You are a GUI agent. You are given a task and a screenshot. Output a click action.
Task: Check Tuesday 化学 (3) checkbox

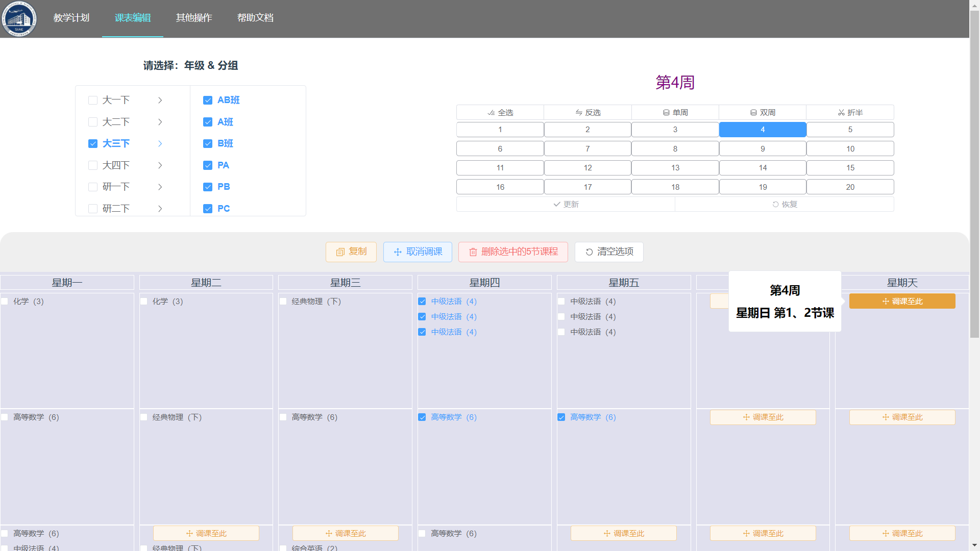[144, 302]
